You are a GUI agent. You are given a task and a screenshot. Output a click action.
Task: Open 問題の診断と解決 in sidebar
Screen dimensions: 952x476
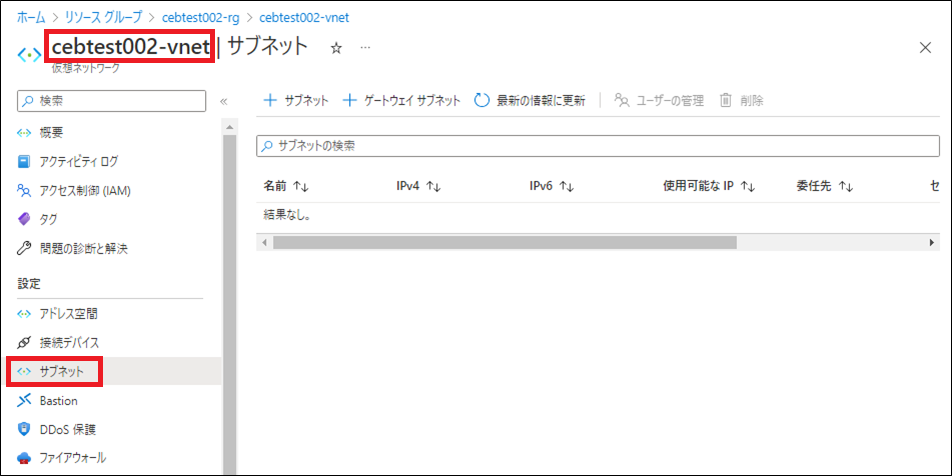coord(72,248)
